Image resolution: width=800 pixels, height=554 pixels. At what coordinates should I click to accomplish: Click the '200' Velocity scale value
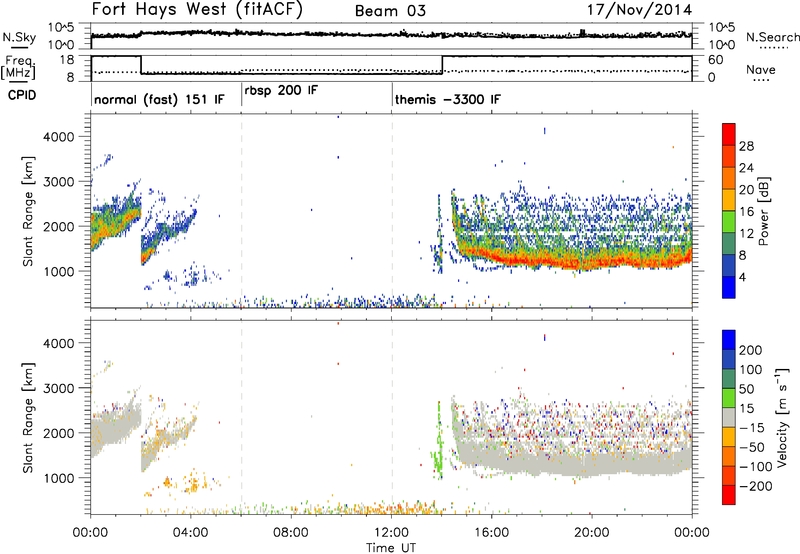[751, 350]
